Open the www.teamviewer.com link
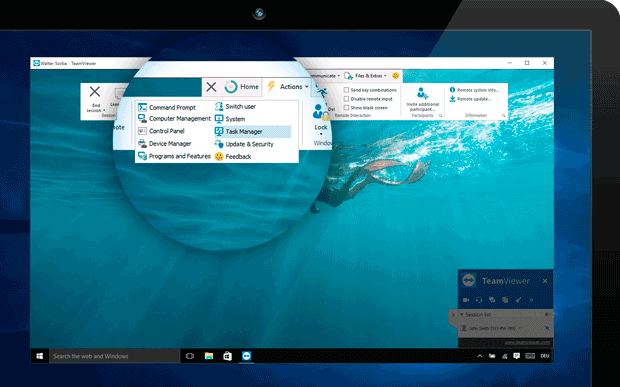 click(x=527, y=342)
